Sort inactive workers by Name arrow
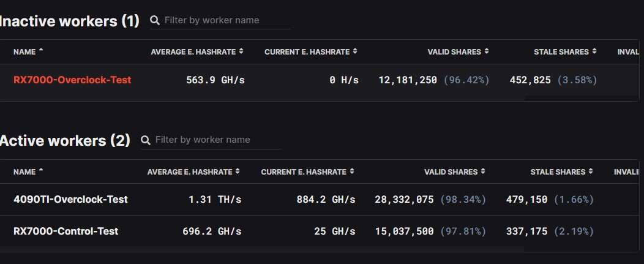The height and width of the screenshot is (264, 644). 41,51
